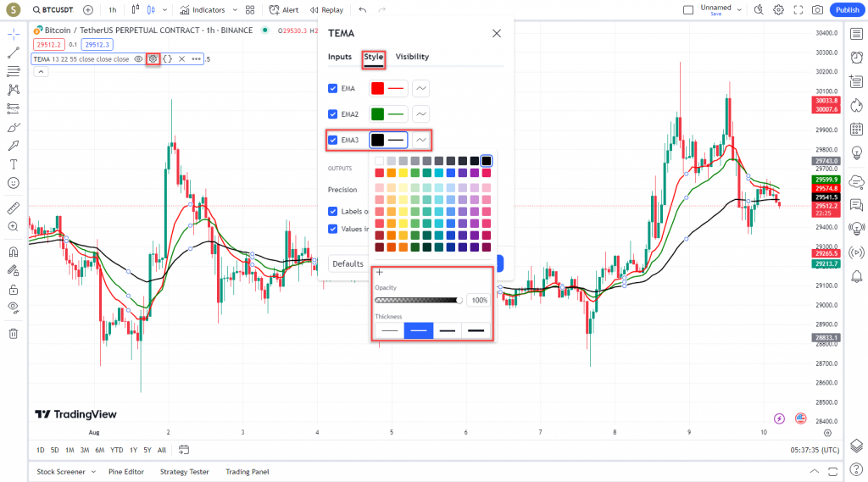Hide all drawings with the eye tool
868x482 pixels.
pos(14,307)
